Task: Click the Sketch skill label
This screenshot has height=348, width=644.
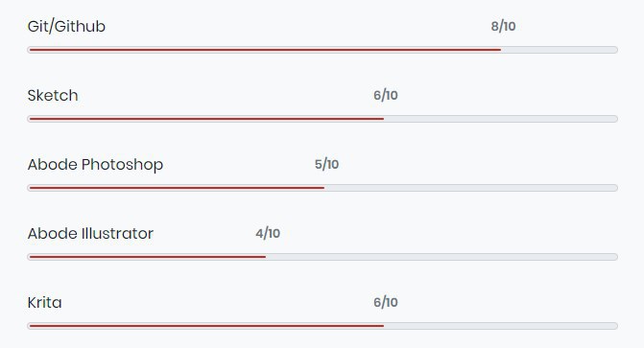Action: tap(53, 95)
